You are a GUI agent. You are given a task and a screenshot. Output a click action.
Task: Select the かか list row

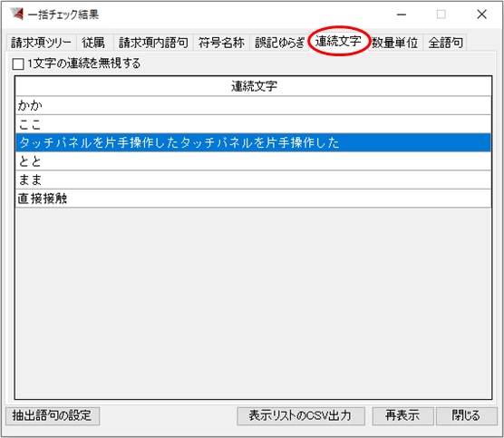tap(254, 105)
